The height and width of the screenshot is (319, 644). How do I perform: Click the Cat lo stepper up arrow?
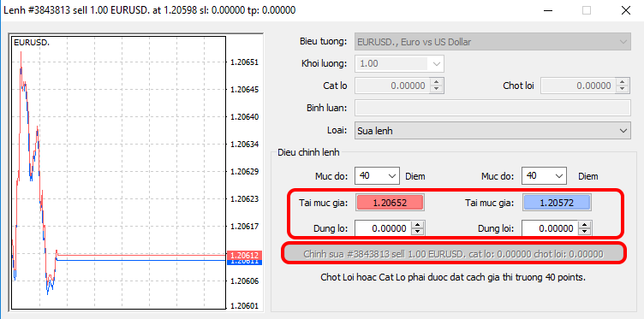point(437,82)
